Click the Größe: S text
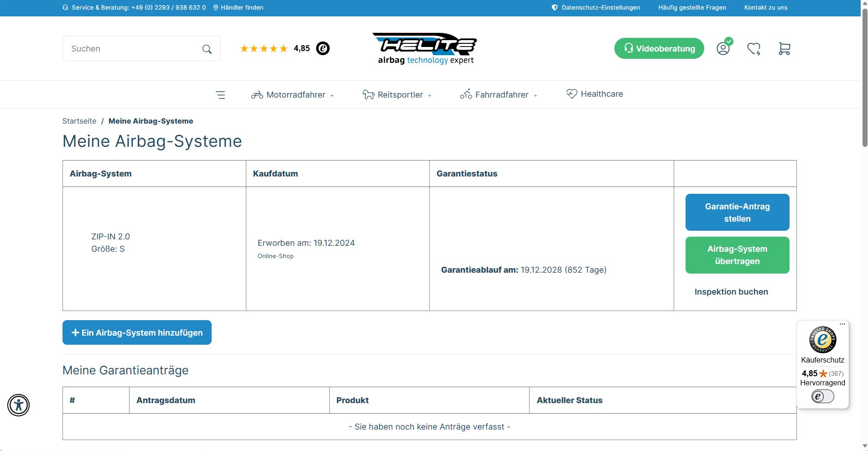 (x=108, y=249)
